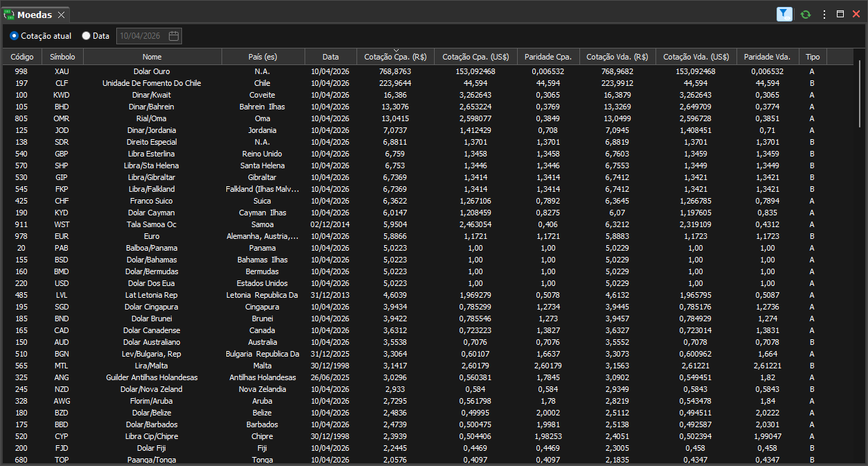Sort by the Símbolo column header
The width and height of the screenshot is (868, 466).
click(x=62, y=57)
